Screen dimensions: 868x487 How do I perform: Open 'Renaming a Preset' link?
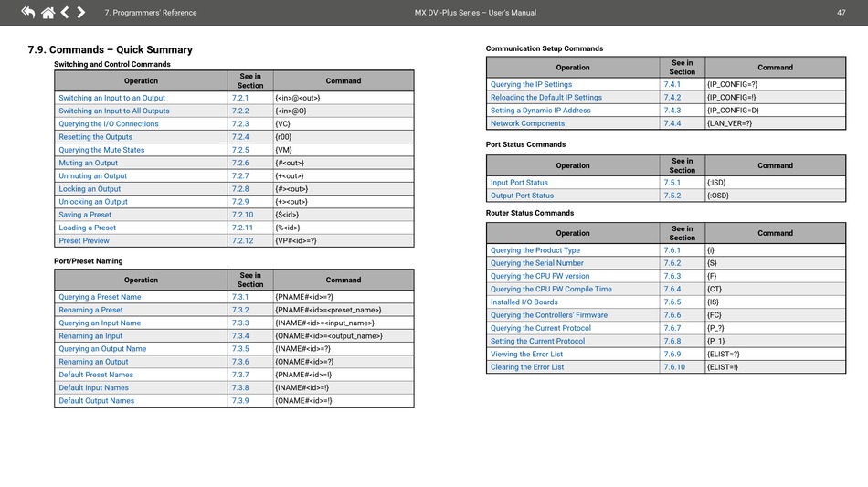click(90, 310)
